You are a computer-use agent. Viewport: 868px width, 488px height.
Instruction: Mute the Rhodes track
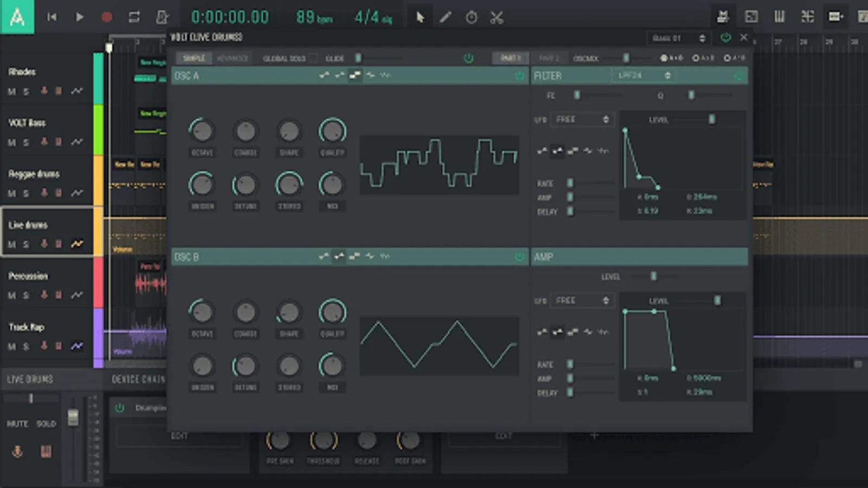click(11, 92)
